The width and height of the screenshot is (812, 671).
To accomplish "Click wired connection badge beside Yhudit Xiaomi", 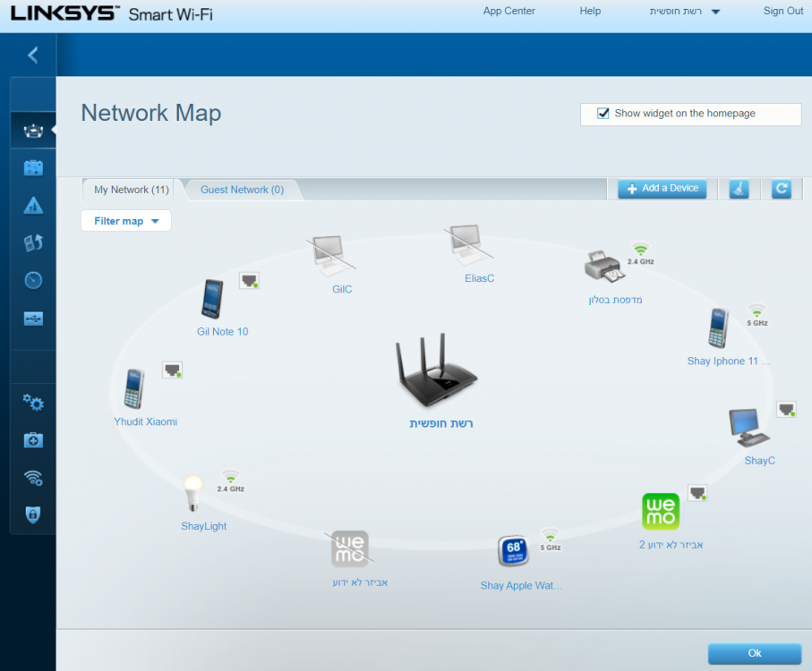I will point(173,369).
